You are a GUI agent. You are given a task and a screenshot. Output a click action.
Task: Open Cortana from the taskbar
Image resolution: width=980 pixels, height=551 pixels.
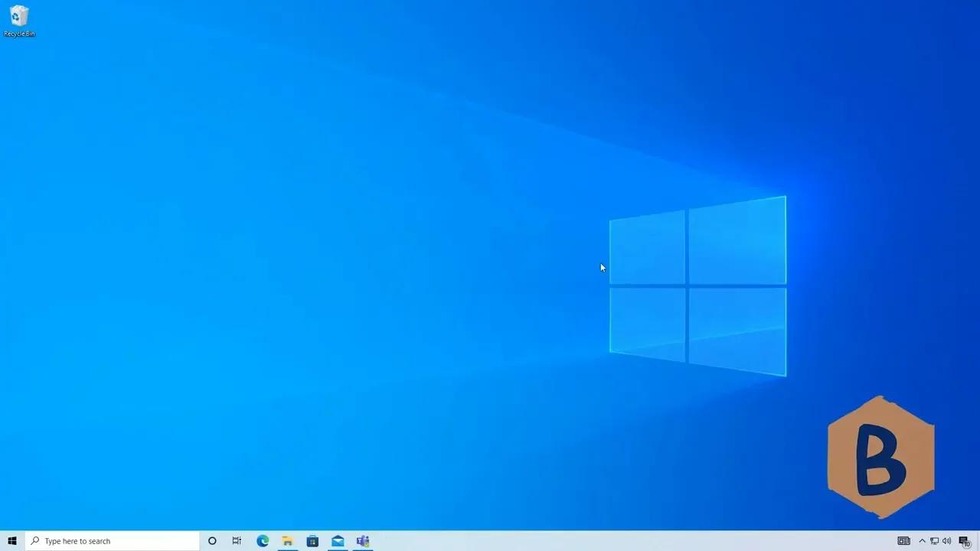click(x=212, y=541)
